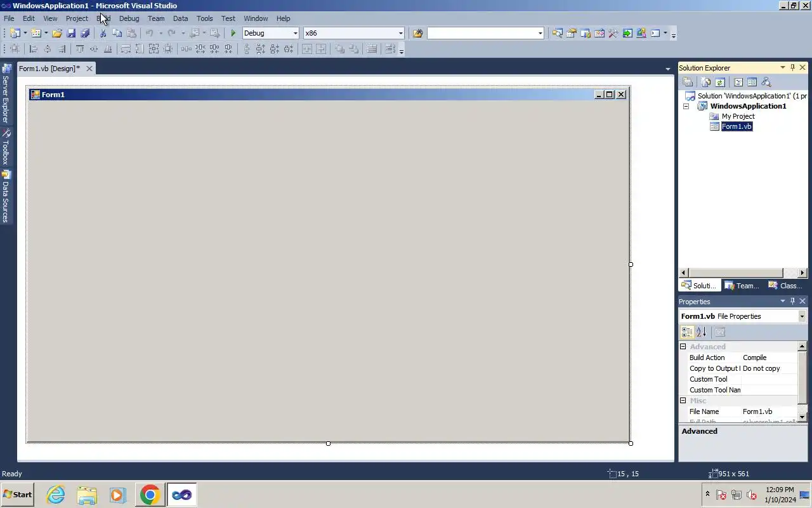Open Google Chrome from the taskbar
The image size is (812, 508).
(150, 495)
